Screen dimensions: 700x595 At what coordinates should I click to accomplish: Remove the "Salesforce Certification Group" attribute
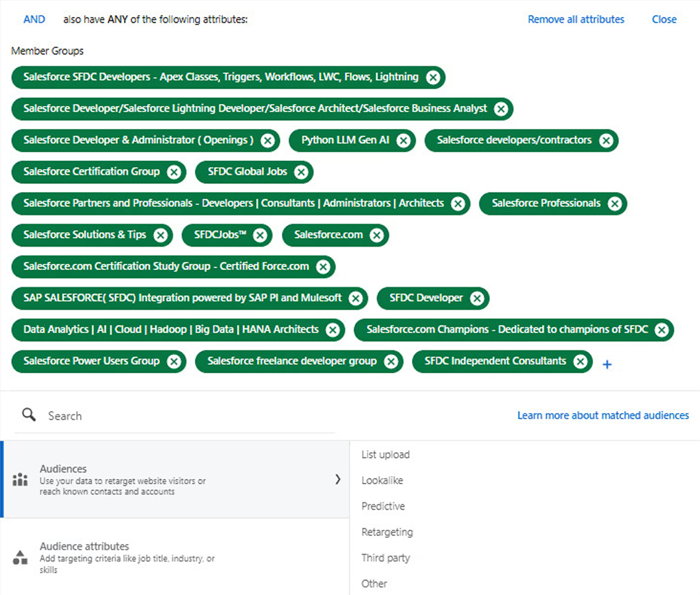174,171
